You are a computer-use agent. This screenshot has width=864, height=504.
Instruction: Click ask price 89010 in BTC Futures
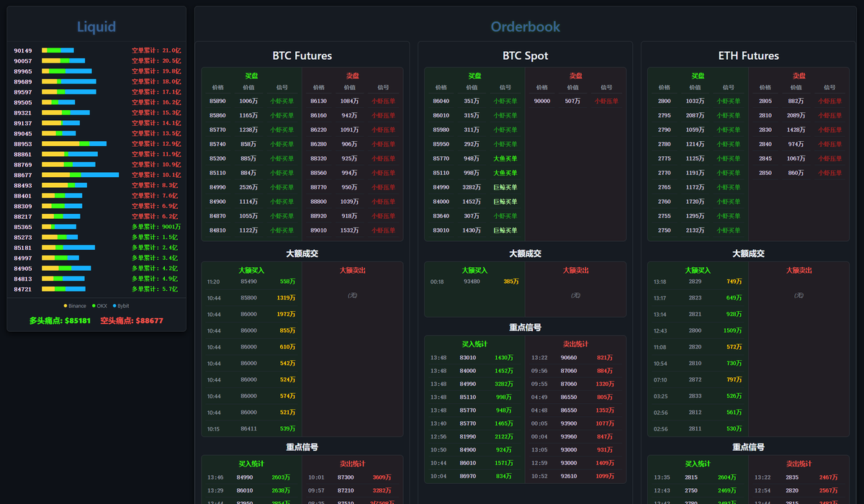click(x=318, y=230)
